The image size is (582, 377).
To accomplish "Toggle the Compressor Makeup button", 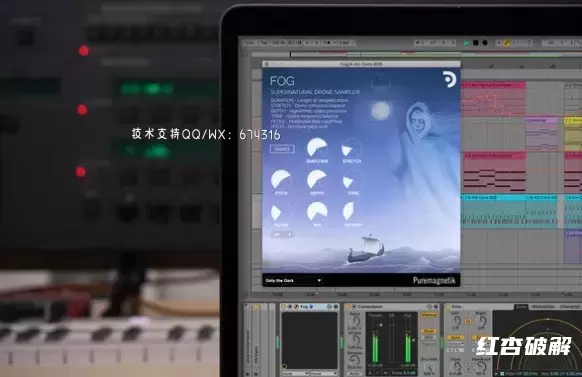I will (x=429, y=315).
